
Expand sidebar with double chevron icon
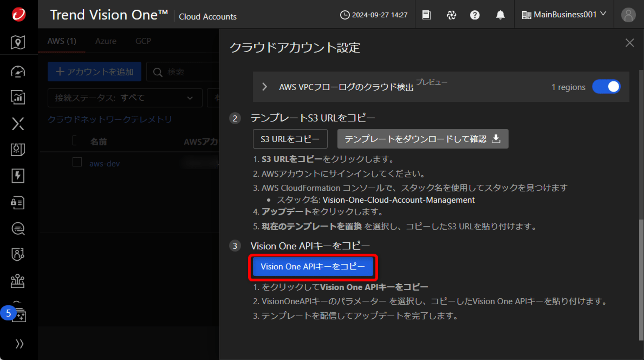pyautogui.click(x=19, y=344)
